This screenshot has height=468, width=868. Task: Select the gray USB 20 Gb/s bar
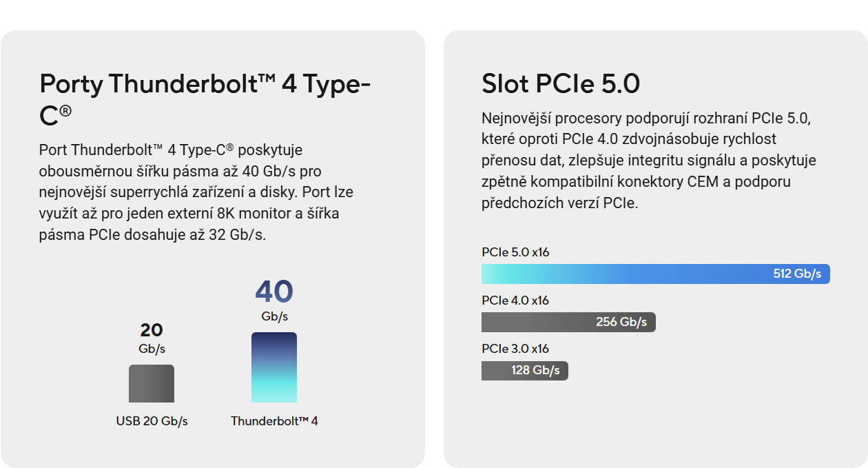[x=152, y=384]
